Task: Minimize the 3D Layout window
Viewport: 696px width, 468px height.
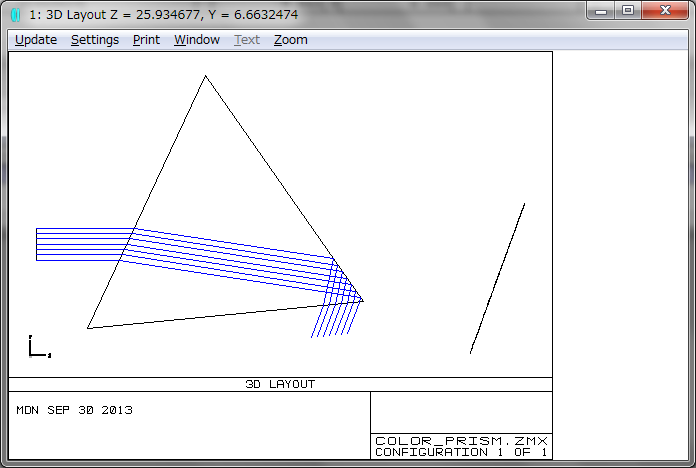Action: point(601,11)
